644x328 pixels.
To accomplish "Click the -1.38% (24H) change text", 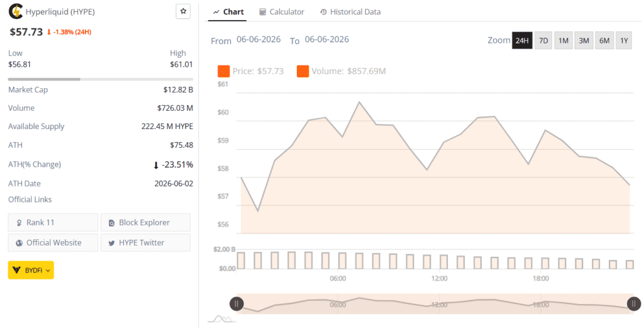I will point(72,31).
